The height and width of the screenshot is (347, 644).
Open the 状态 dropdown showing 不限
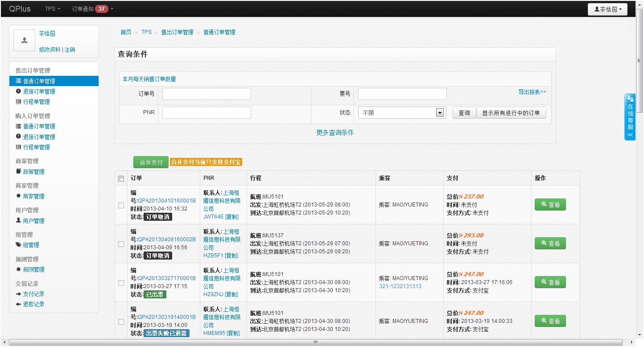(x=401, y=113)
